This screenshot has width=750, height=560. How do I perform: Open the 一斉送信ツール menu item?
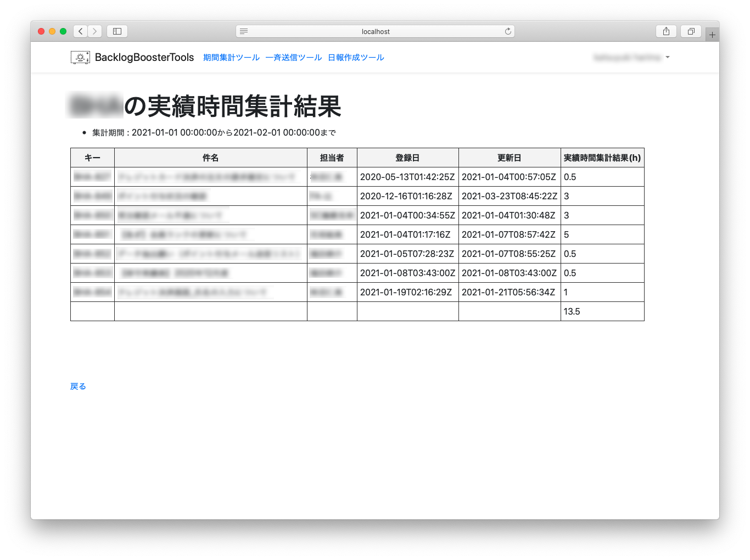293,58
